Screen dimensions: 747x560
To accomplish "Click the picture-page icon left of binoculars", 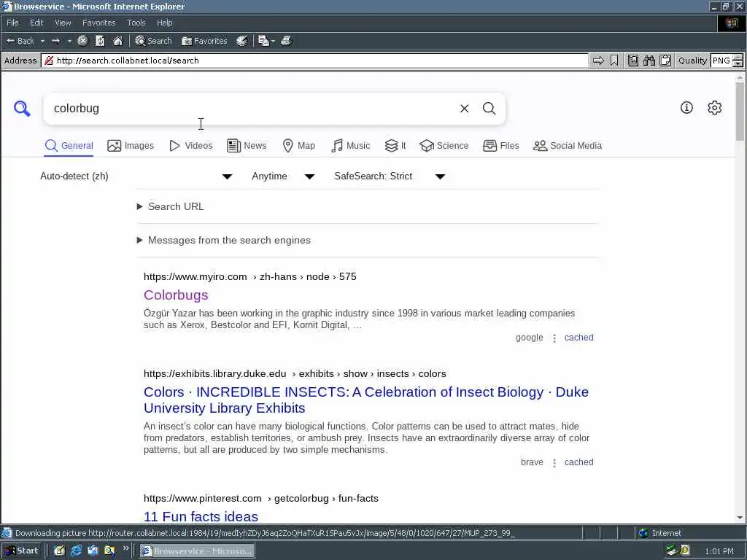I will coord(632,61).
